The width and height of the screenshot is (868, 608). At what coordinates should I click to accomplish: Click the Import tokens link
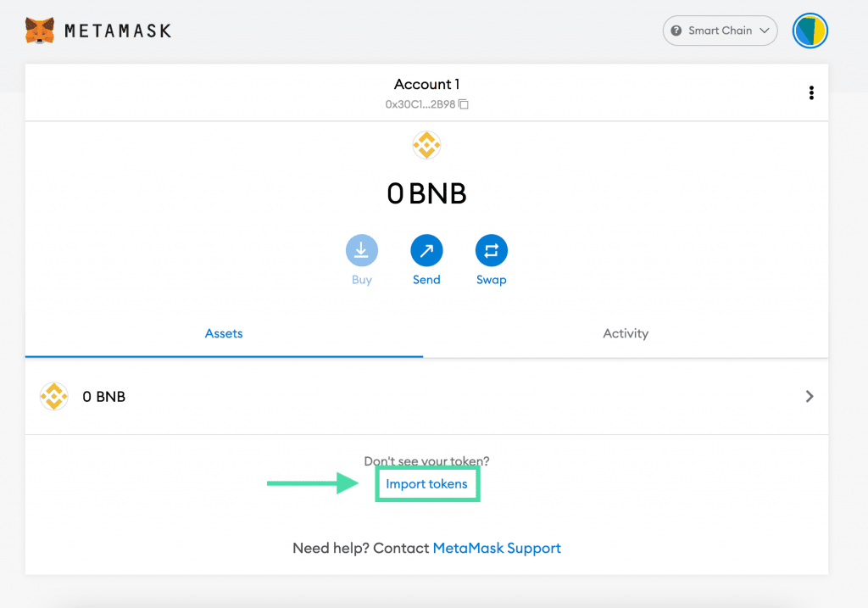(x=426, y=484)
